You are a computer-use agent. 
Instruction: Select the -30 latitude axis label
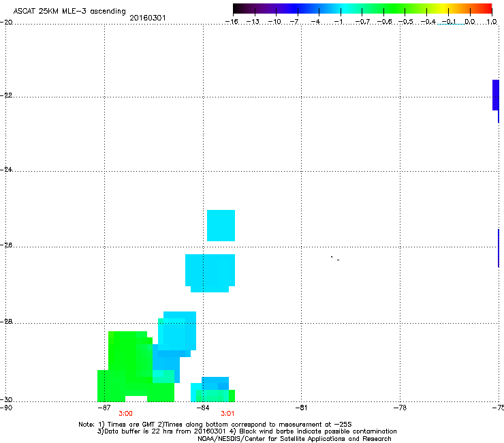point(6,399)
